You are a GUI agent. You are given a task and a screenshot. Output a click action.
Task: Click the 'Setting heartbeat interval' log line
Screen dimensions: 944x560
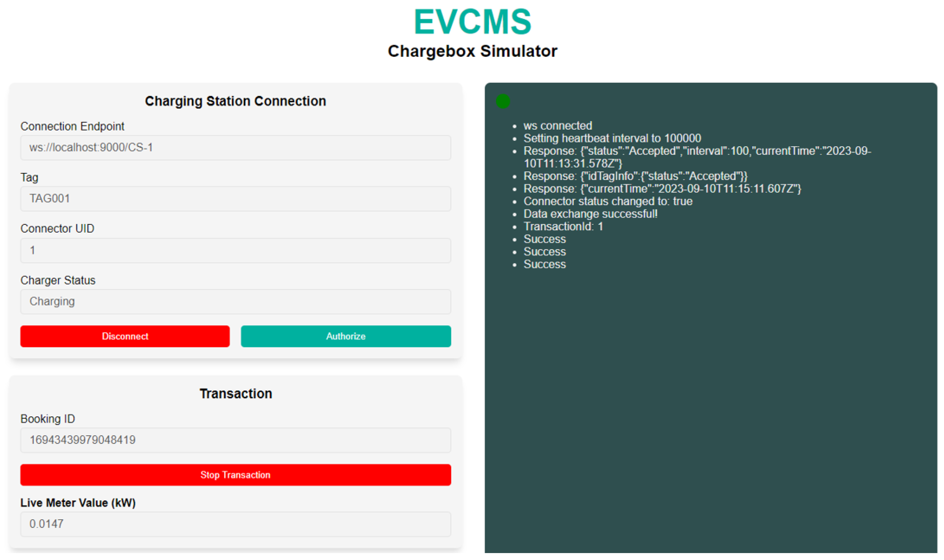pyautogui.click(x=612, y=138)
